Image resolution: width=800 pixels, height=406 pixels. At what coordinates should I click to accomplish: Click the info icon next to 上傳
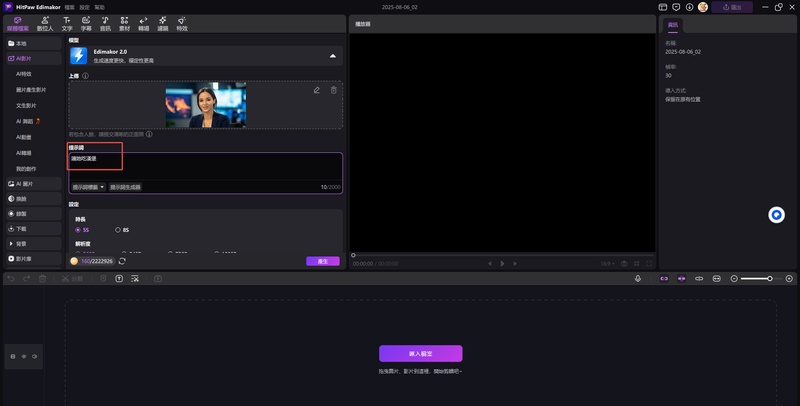(86, 76)
